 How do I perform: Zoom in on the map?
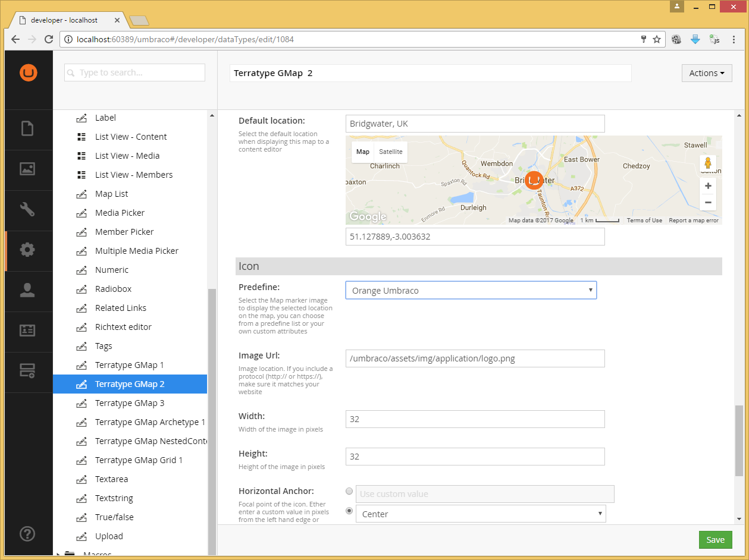[x=708, y=186]
